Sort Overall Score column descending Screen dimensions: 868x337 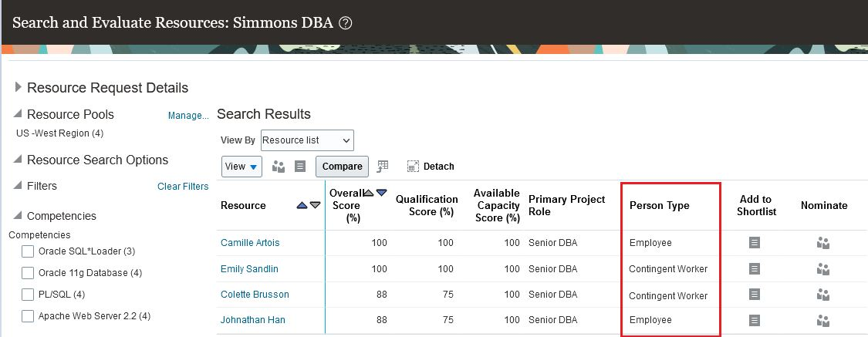click(x=381, y=193)
